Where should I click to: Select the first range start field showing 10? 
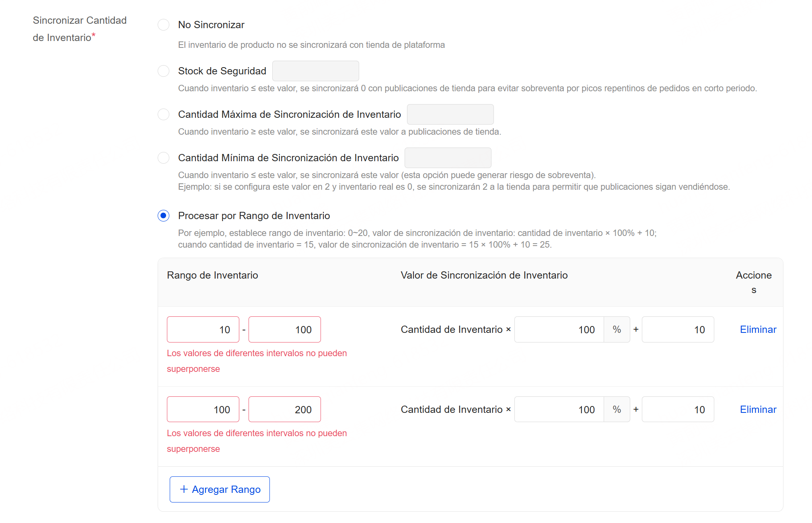point(203,329)
